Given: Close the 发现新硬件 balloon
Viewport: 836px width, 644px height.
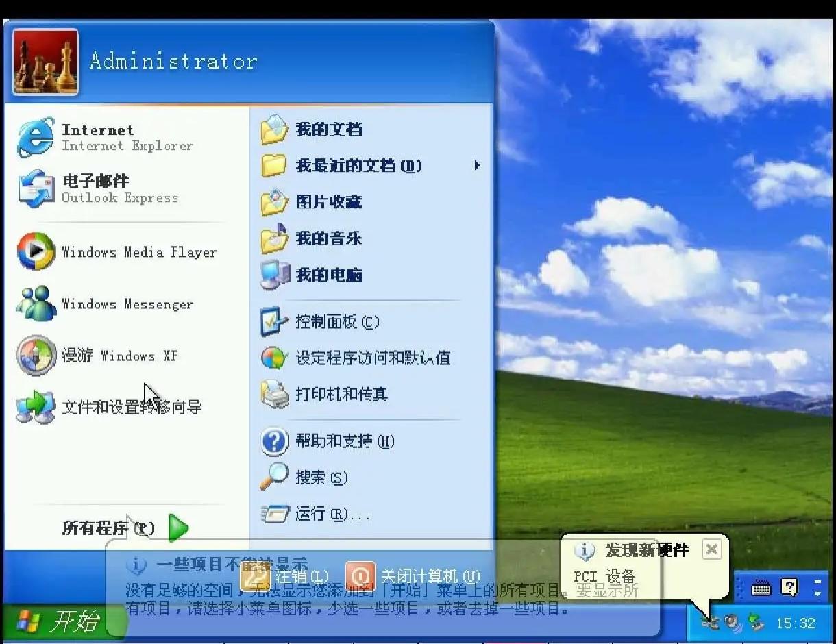Looking at the screenshot, I should point(712,549).
